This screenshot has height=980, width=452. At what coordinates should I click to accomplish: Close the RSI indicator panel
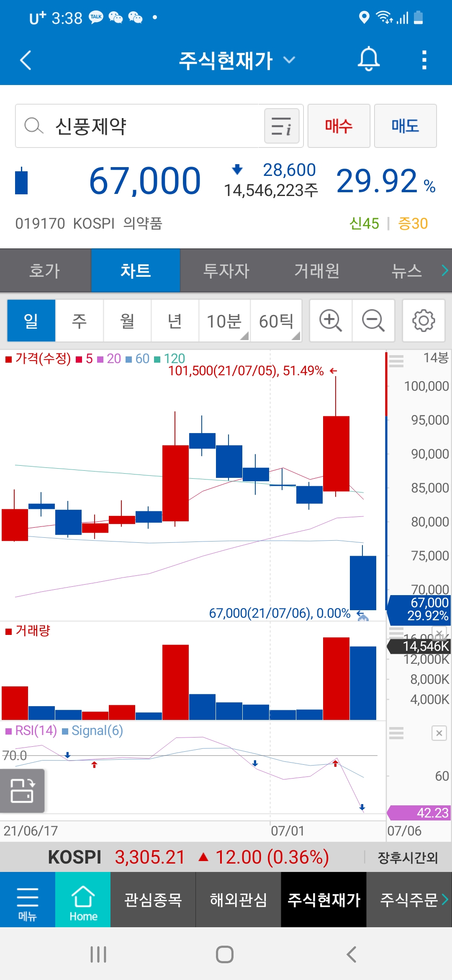click(439, 733)
